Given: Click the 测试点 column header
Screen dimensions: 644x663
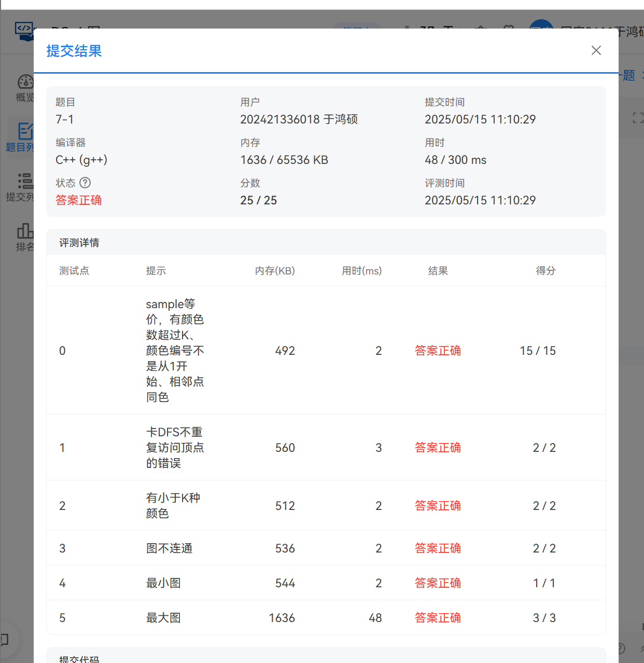Looking at the screenshot, I should [x=74, y=271].
